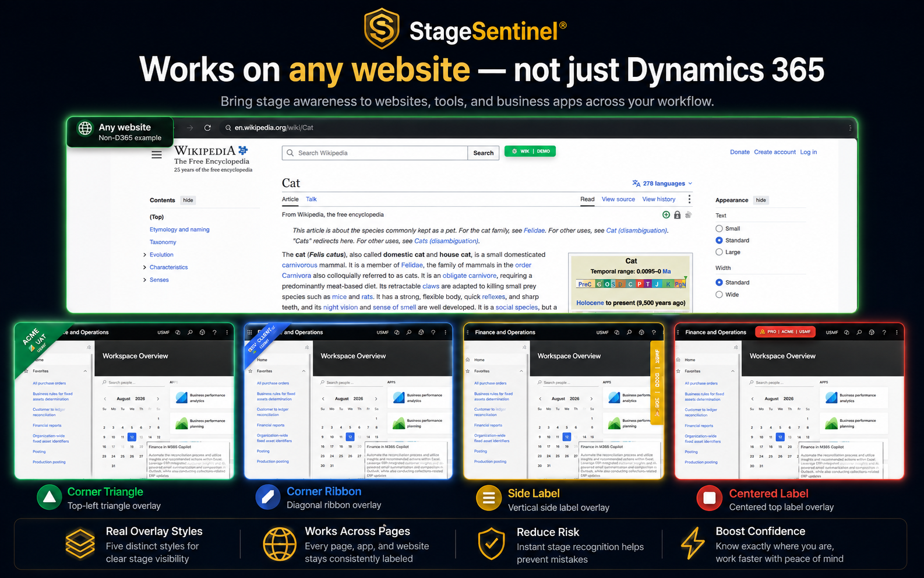
Task: Open the View history tab
Action: coord(659,199)
